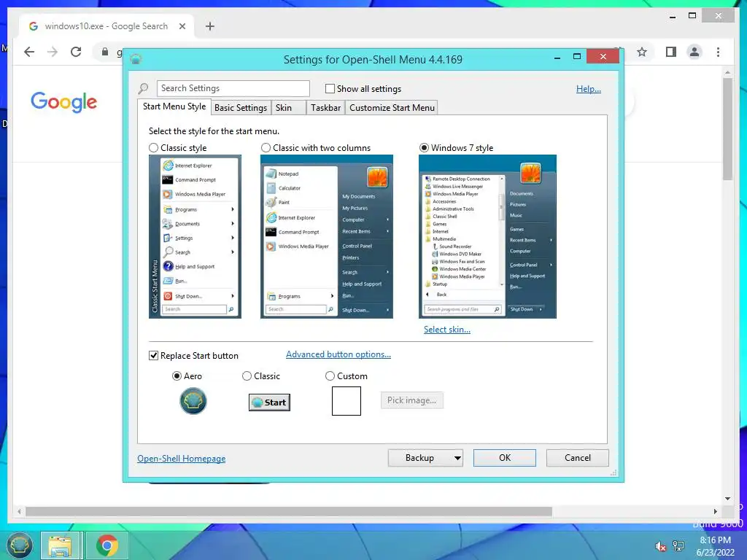This screenshot has width=747, height=560.
Task: Click the Chrome forward arrow
Action: click(x=53, y=52)
